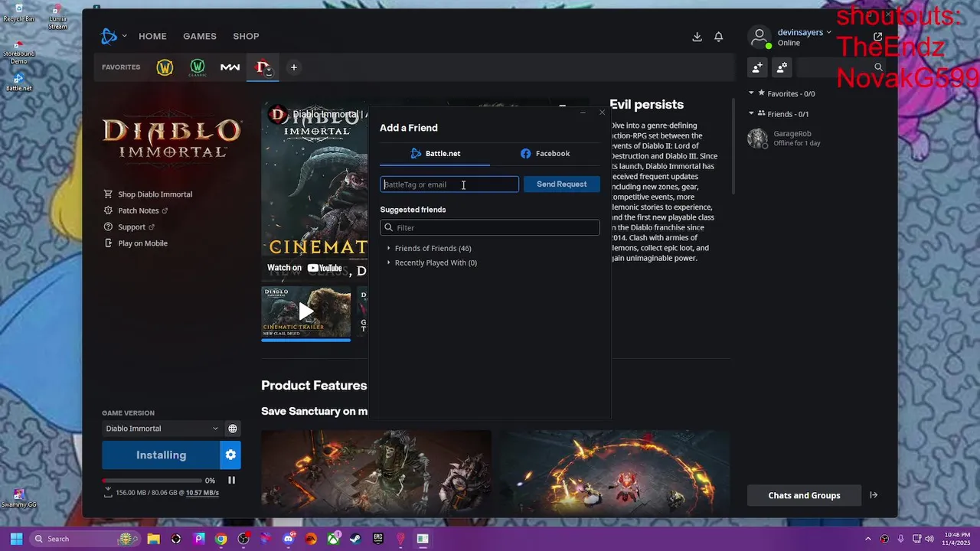Click the left Product Features screenshot
Image resolution: width=980 pixels, height=551 pixels.
pyautogui.click(x=376, y=471)
